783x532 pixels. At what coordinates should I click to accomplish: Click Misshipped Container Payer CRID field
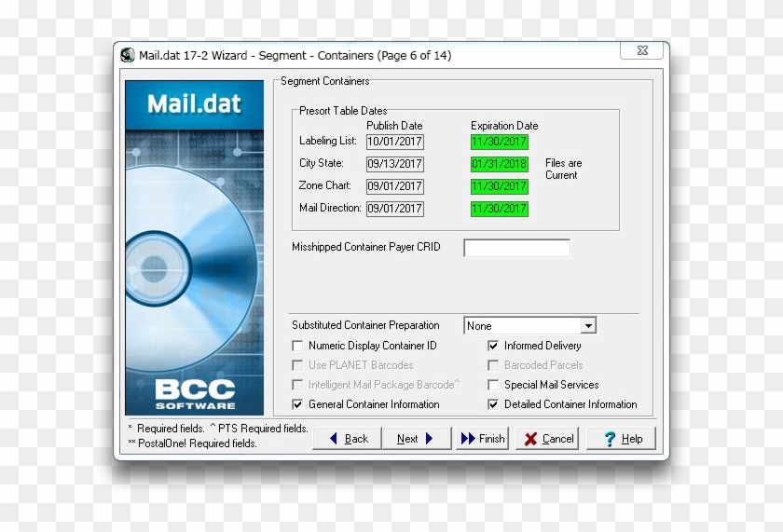point(516,248)
